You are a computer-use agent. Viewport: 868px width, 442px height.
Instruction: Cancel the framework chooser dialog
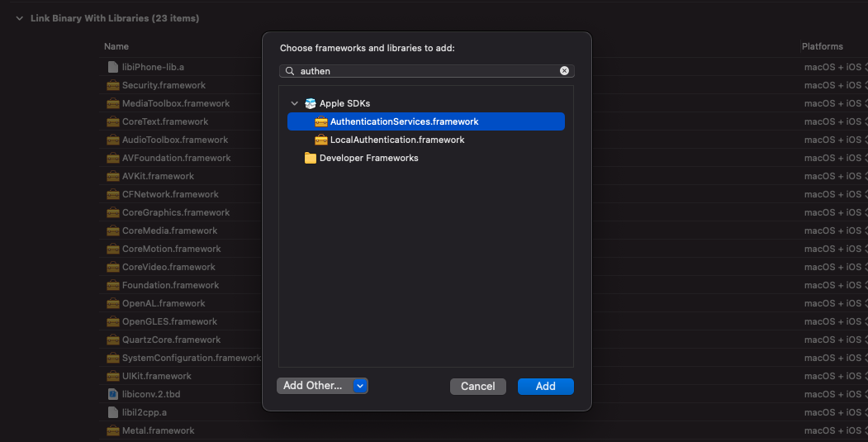coord(477,386)
